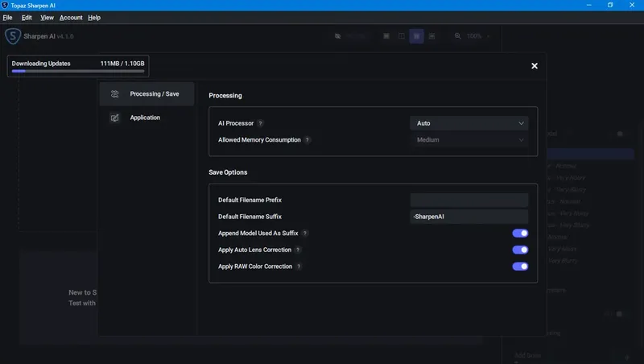Close the Topaz Sharpen AI window
The width and height of the screenshot is (644, 364).
[632, 6]
